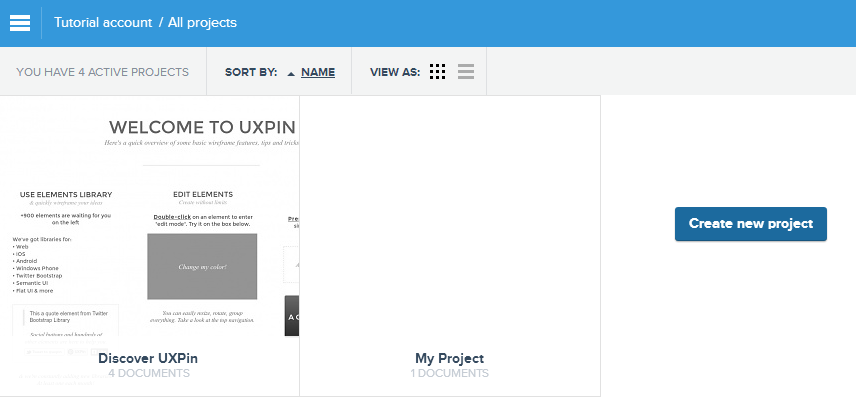Click the 4 DOCUMENTS label
856x418 pixels.
[x=149, y=373]
